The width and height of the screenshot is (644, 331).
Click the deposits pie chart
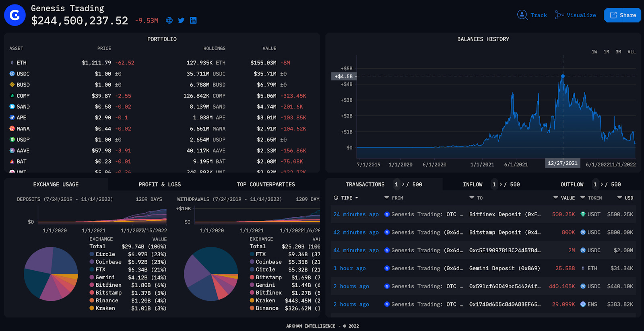51,274
